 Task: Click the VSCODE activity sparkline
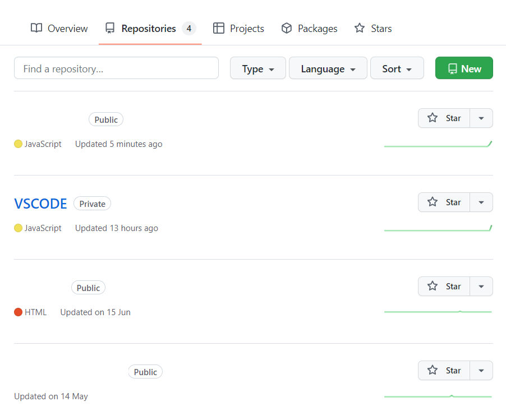[438, 228]
